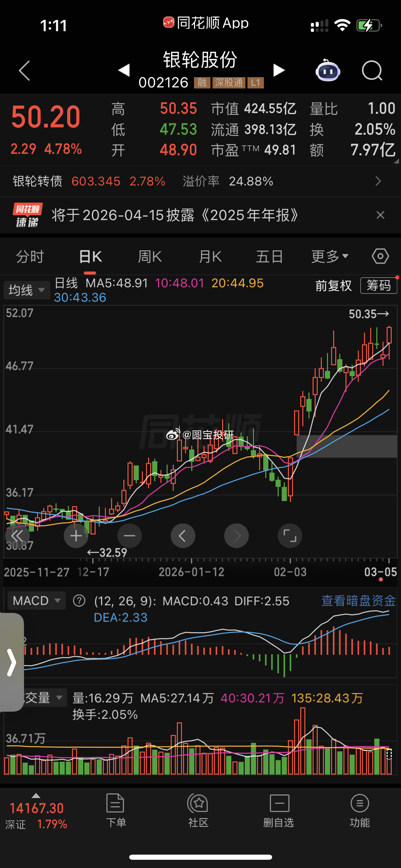The width and height of the screenshot is (401, 868).
Task: Open 2025年年报 disclosure announcement
Action: tap(175, 215)
